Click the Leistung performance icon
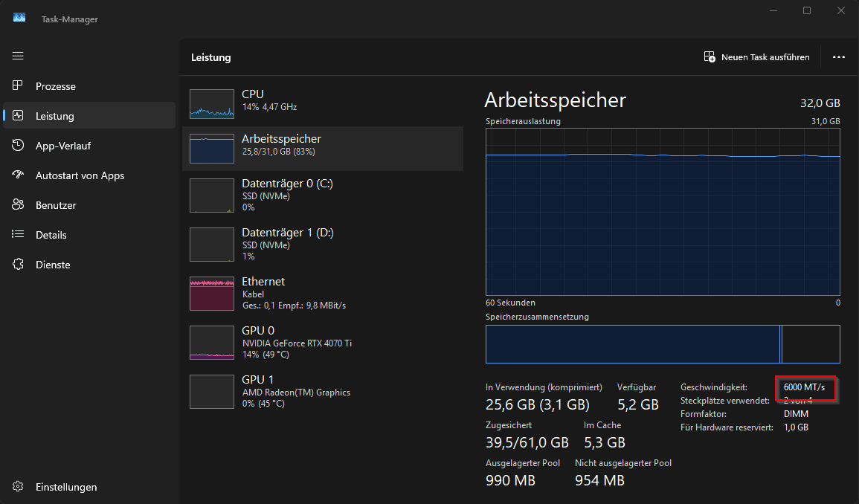859x504 pixels. (19, 116)
